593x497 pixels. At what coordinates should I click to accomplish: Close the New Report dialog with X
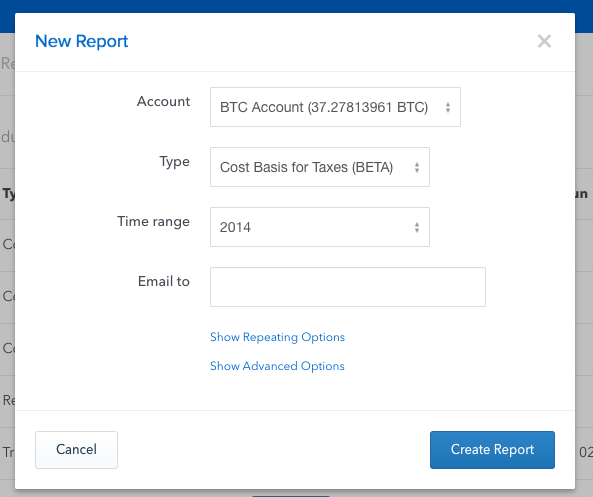pos(544,41)
